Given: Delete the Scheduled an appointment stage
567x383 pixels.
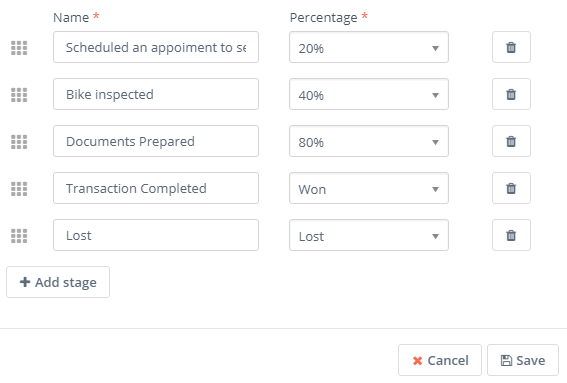Looking at the screenshot, I should click(x=511, y=47).
